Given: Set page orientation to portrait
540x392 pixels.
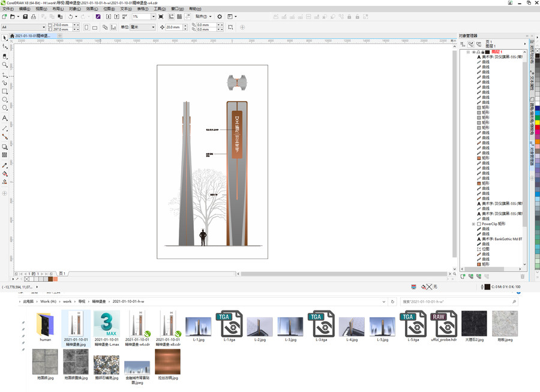Looking at the screenshot, I should (x=86, y=27).
